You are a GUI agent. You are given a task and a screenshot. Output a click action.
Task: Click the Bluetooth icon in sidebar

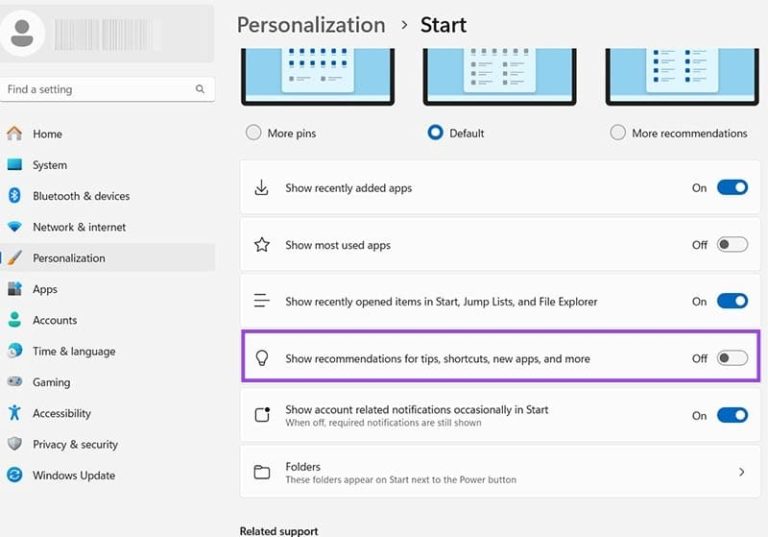tap(15, 195)
